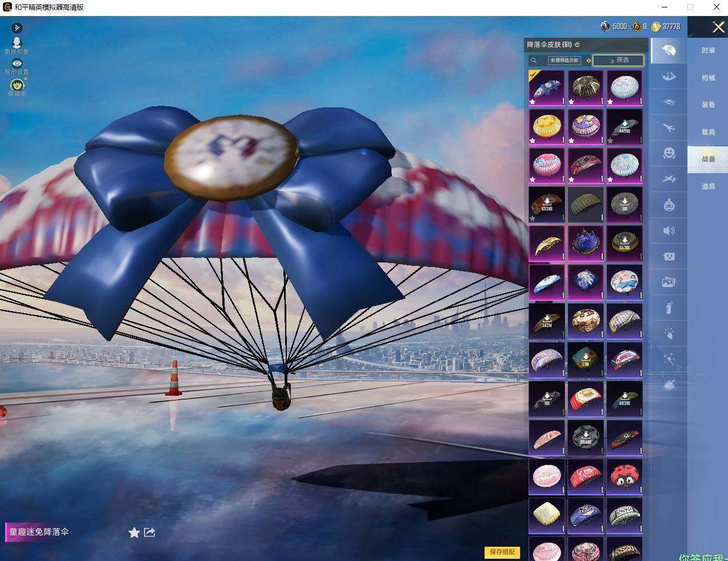Switch to the 载具 tab

point(709,132)
